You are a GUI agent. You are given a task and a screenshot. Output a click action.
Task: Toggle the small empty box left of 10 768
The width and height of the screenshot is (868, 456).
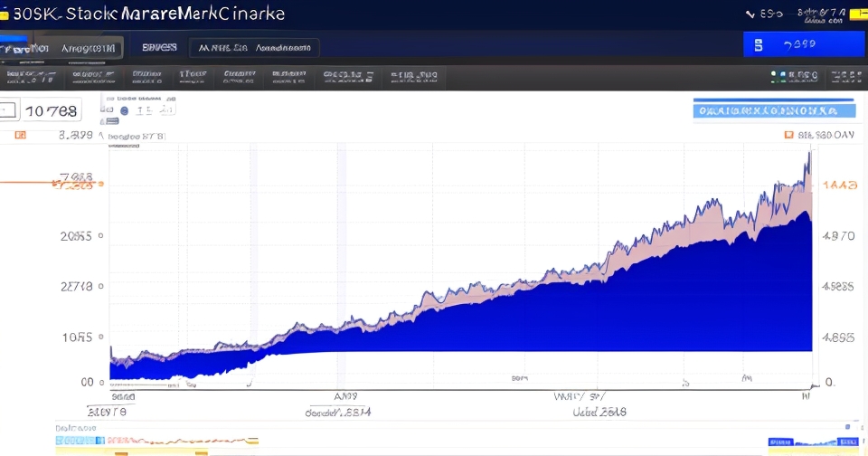(x=8, y=111)
